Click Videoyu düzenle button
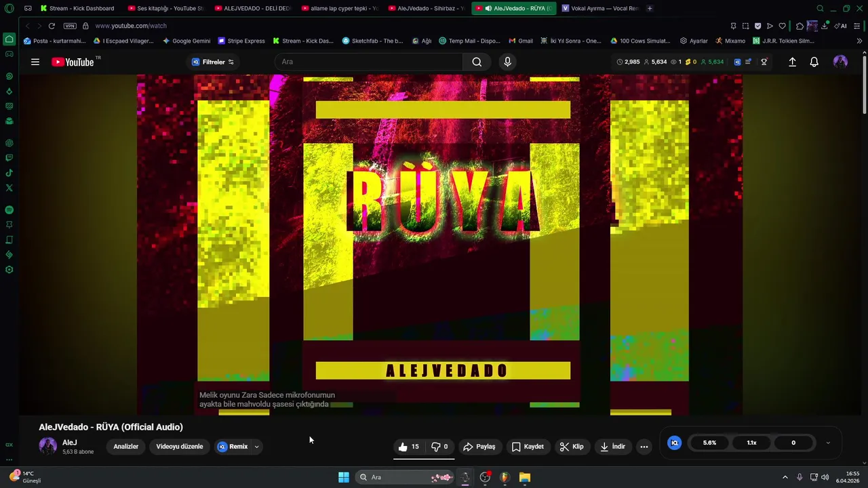Viewport: 868px width, 488px height. (180, 447)
